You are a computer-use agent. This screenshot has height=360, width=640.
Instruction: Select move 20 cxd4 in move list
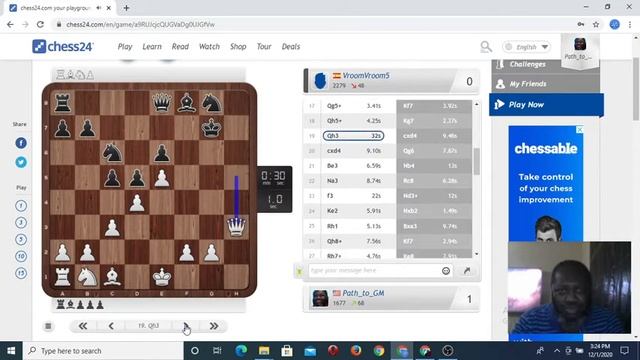[x=353, y=151]
